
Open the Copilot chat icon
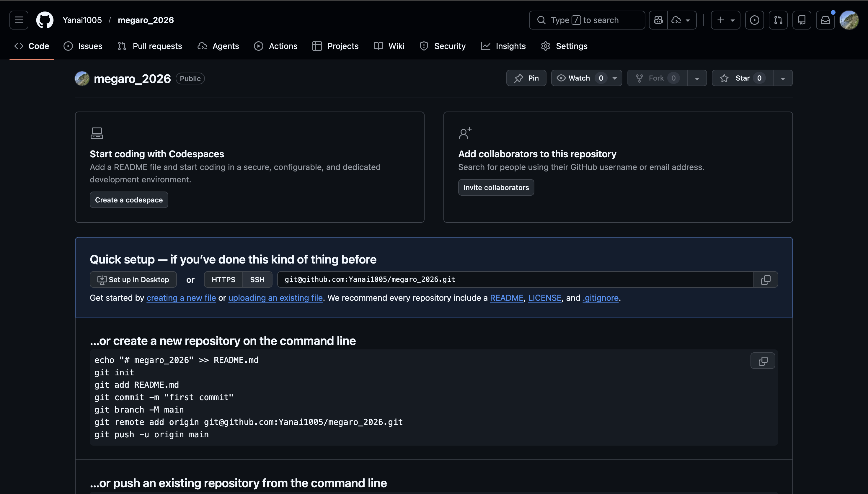658,20
